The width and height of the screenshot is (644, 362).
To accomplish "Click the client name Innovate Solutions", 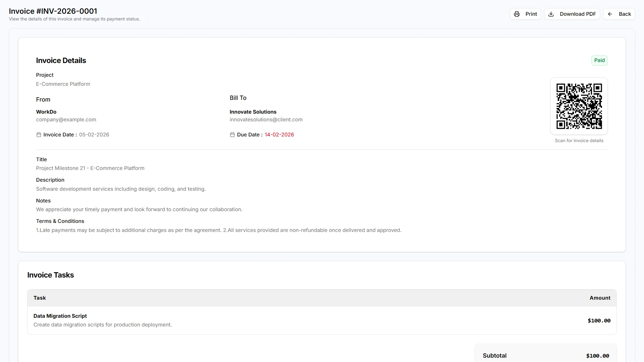I will tap(253, 112).
